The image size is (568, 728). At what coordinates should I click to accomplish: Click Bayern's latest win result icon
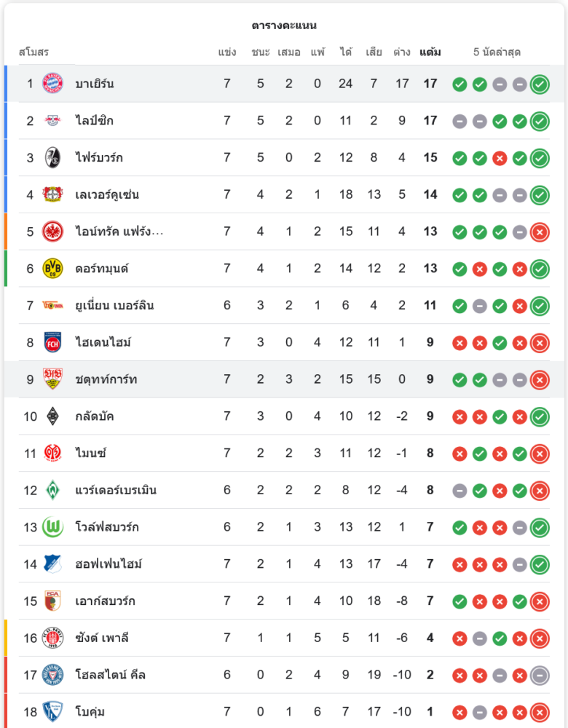tap(540, 84)
